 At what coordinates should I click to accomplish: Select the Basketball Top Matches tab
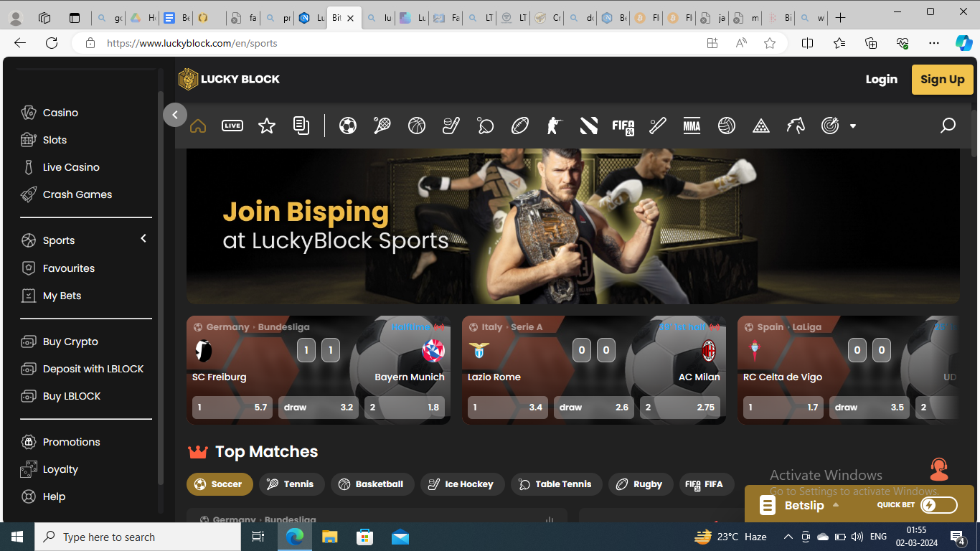372,484
